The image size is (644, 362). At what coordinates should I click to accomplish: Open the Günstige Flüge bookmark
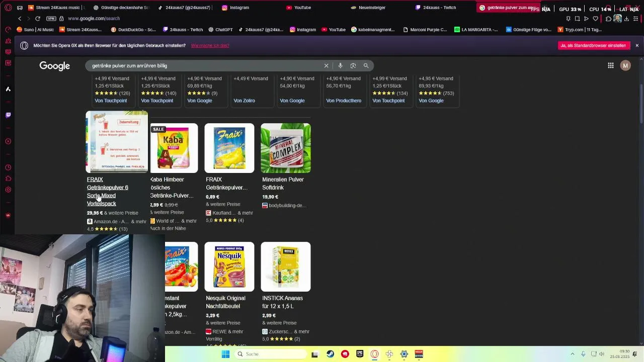tap(528, 30)
